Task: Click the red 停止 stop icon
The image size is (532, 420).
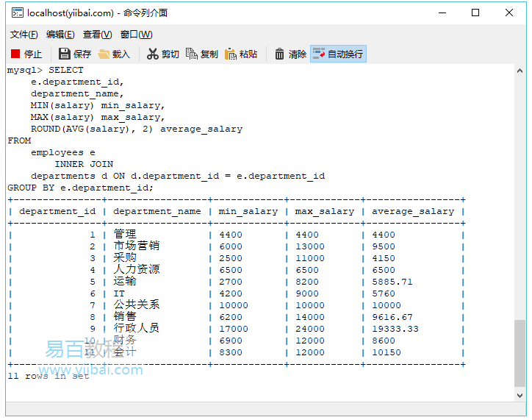Action: pyautogui.click(x=15, y=54)
